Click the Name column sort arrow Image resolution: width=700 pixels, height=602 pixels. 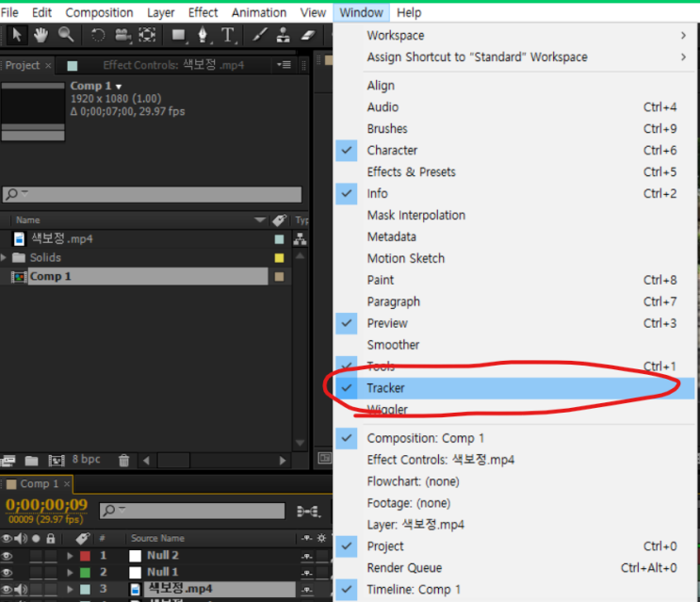point(260,220)
